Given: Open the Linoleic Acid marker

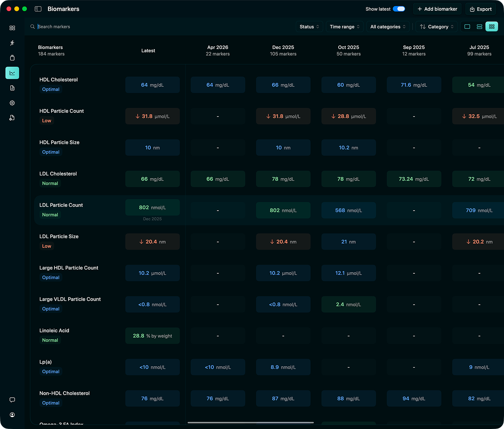Looking at the screenshot, I should click(x=54, y=330).
